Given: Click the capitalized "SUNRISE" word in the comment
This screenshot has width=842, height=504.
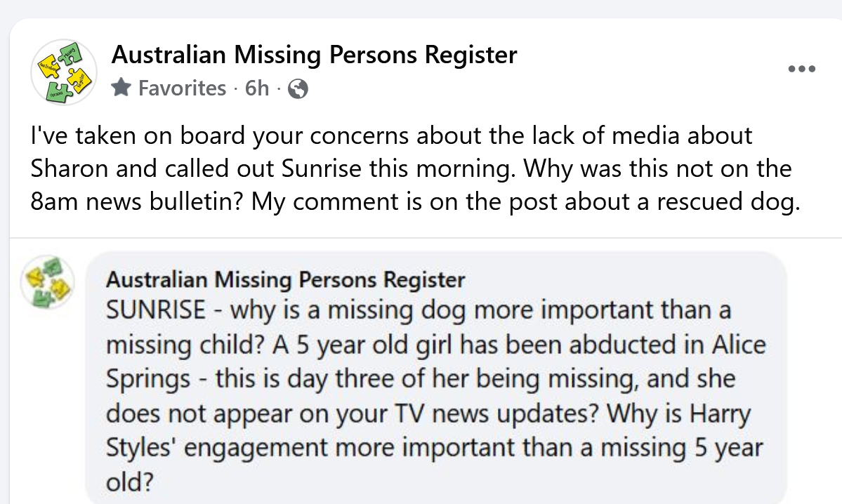Looking at the screenshot, I should point(156,310).
